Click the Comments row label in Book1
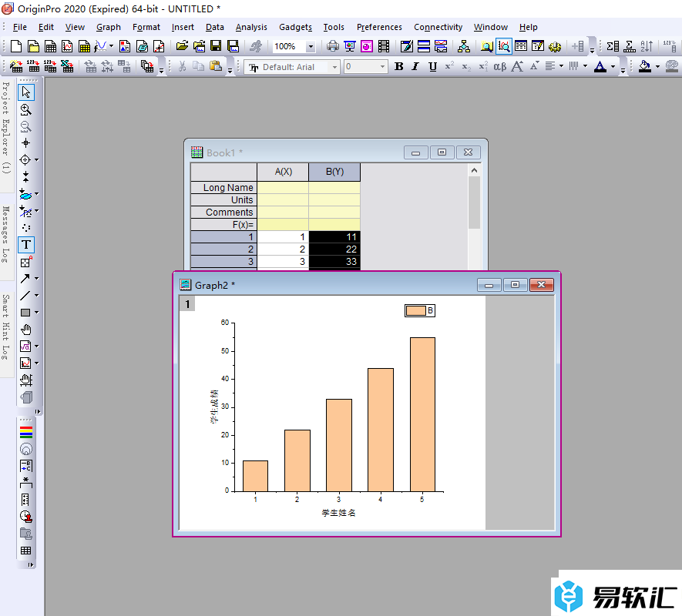Image resolution: width=682 pixels, height=616 pixels. click(224, 213)
